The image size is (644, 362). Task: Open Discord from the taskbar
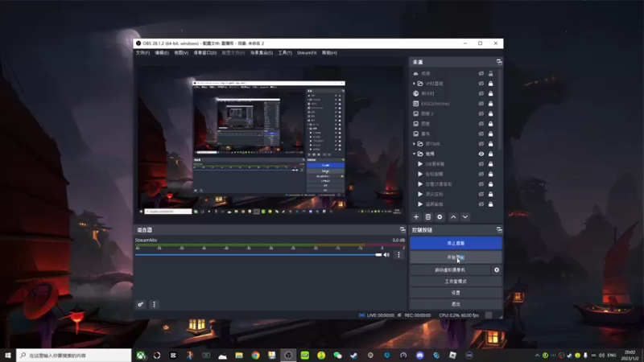419,356
